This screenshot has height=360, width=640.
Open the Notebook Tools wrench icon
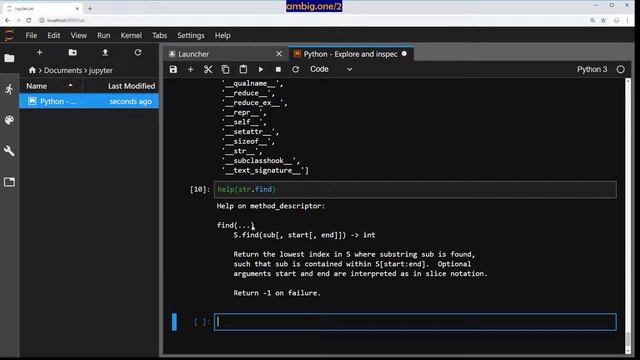tap(9, 151)
